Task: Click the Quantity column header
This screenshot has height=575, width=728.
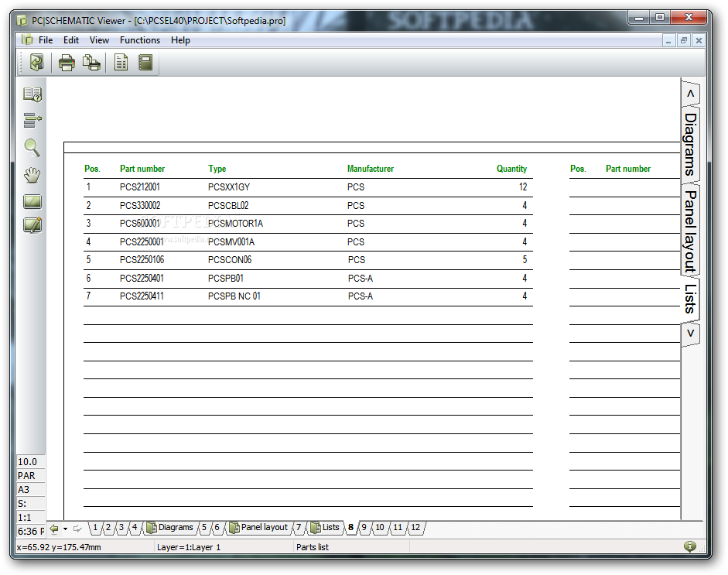Action: click(x=511, y=169)
